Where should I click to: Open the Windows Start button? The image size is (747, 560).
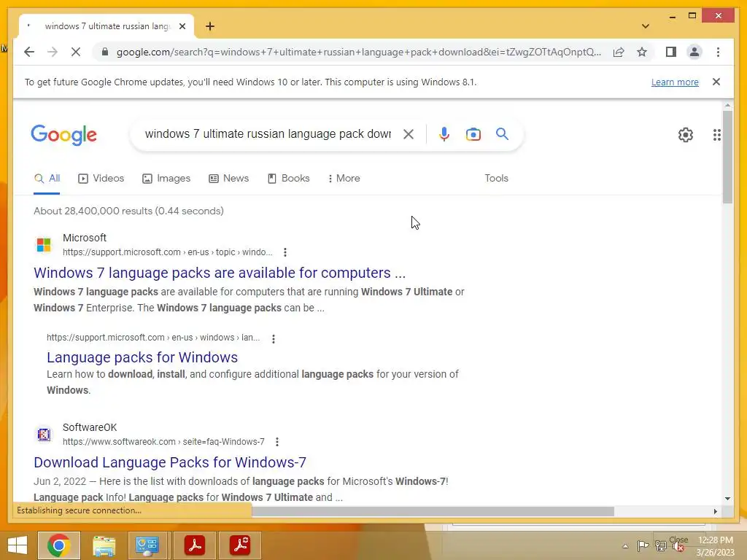[x=18, y=545]
